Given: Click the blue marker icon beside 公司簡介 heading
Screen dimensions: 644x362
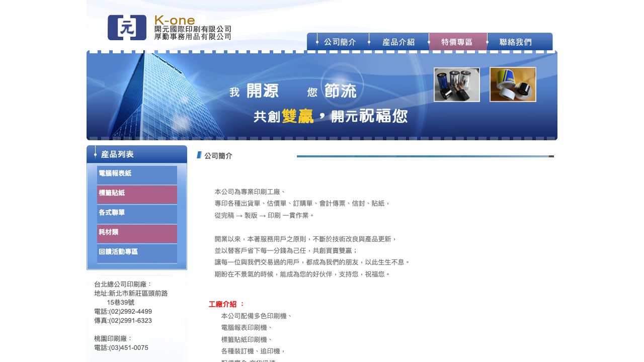Looking at the screenshot, I should (x=199, y=155).
